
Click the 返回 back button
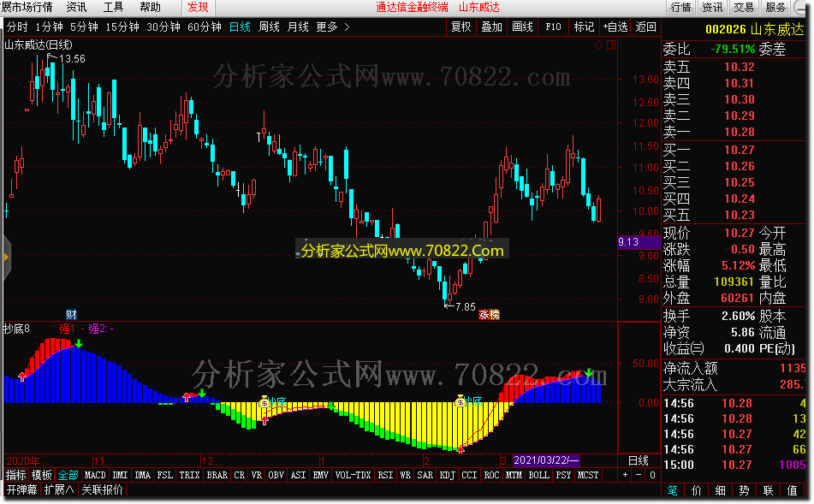click(x=645, y=27)
